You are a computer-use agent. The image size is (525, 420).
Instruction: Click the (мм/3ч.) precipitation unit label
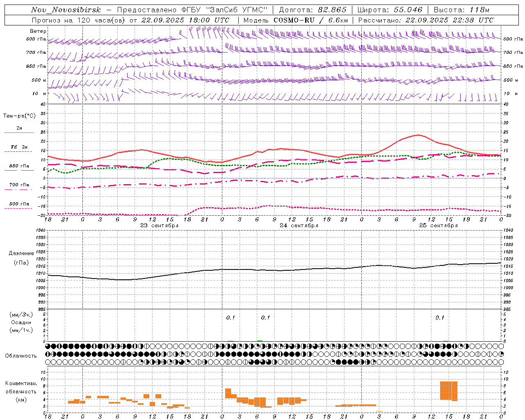21,315
